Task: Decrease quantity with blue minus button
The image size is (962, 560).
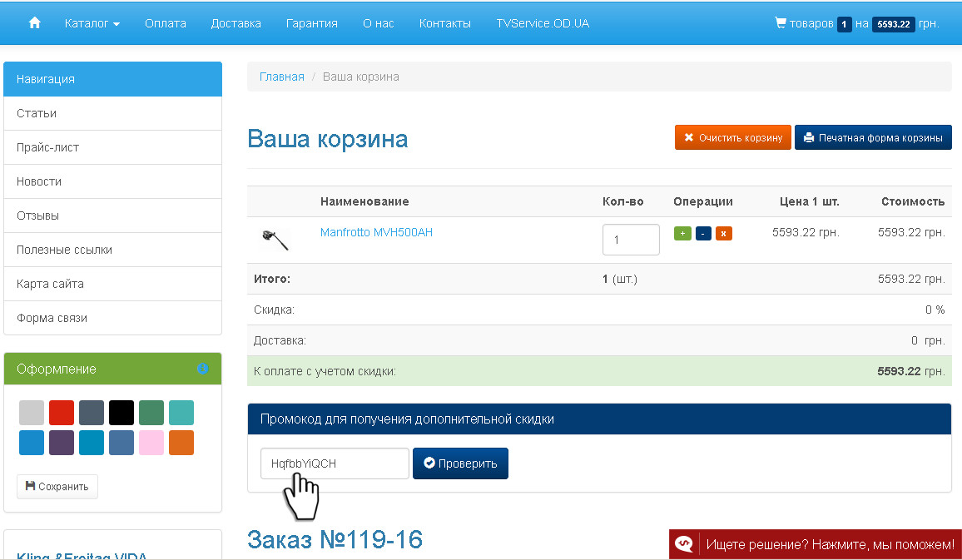Action: pyautogui.click(x=703, y=234)
